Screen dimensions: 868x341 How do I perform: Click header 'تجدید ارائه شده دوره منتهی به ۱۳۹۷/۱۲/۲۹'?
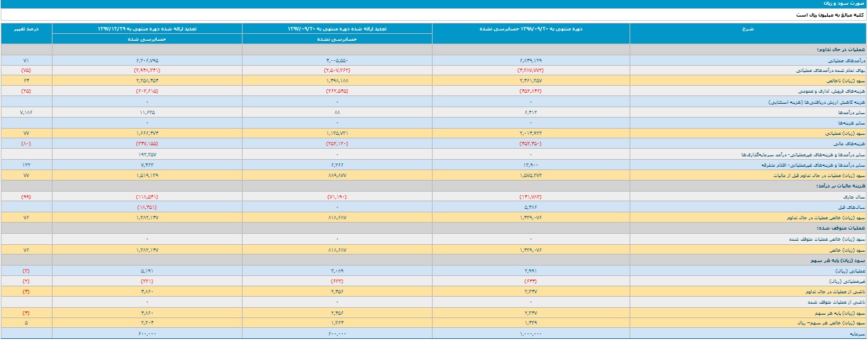[147, 29]
